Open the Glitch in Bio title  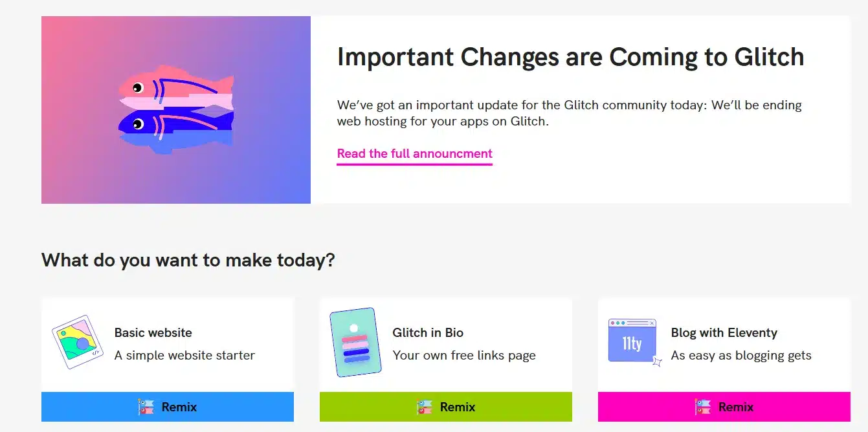click(428, 333)
